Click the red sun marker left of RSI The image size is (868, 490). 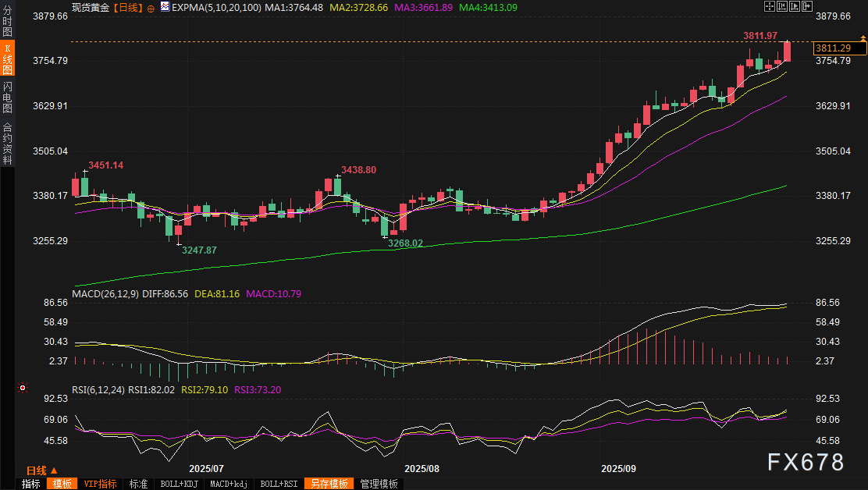point(23,388)
